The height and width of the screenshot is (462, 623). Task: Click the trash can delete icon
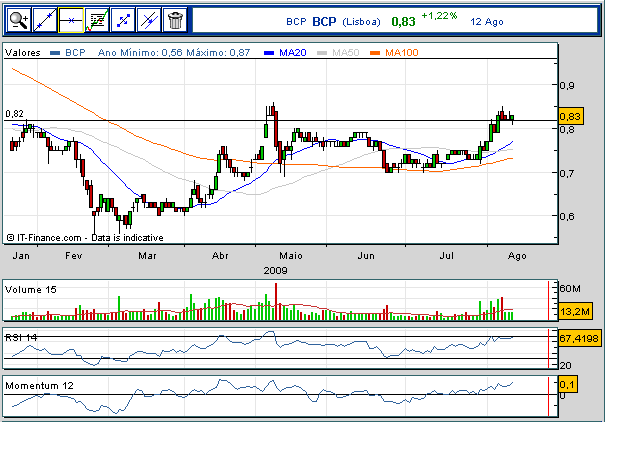(x=174, y=18)
